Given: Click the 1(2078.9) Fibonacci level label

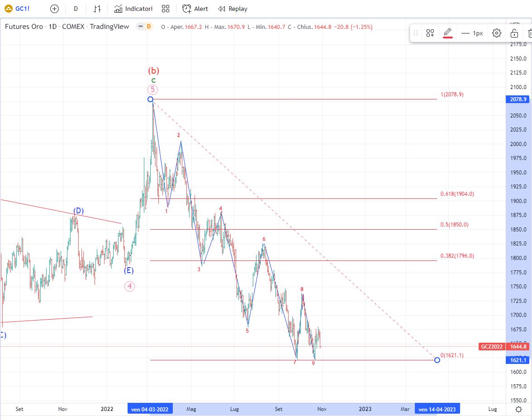Looking at the screenshot, I should click(452, 94).
